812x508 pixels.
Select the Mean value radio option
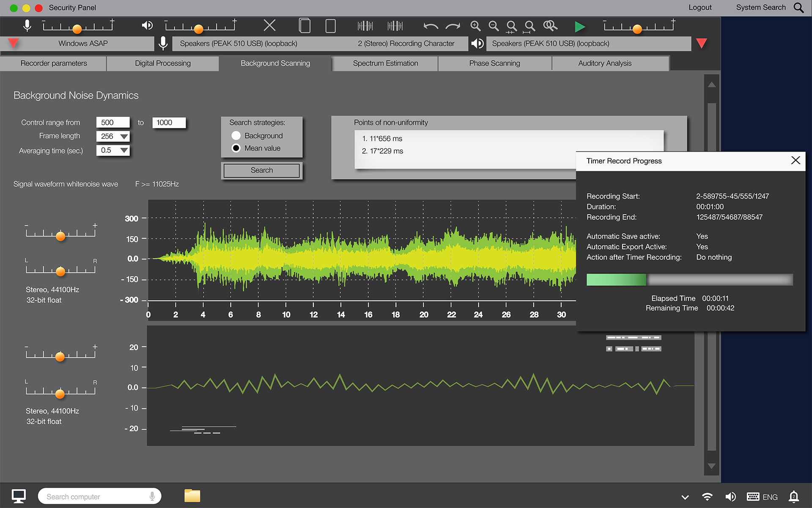pyautogui.click(x=236, y=148)
